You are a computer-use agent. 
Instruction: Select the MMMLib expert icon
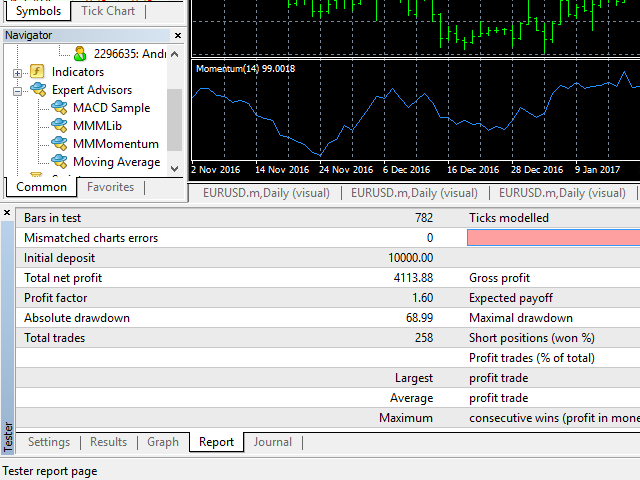click(x=60, y=126)
